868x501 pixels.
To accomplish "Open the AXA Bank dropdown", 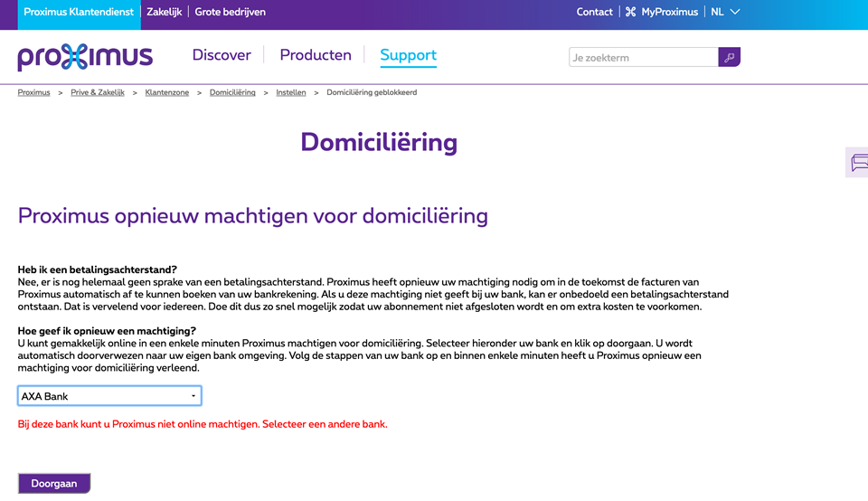I will pos(109,396).
